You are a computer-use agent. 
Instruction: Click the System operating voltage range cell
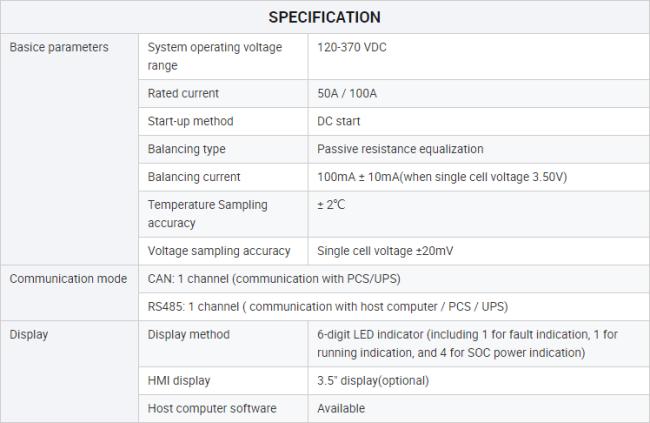pyautogui.click(x=215, y=56)
